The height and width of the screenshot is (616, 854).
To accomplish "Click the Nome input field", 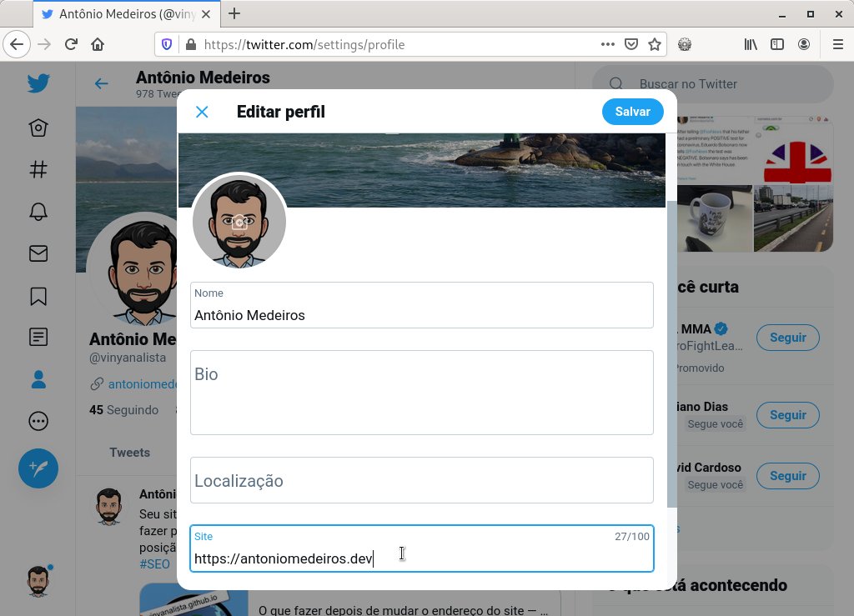I will tap(421, 305).
